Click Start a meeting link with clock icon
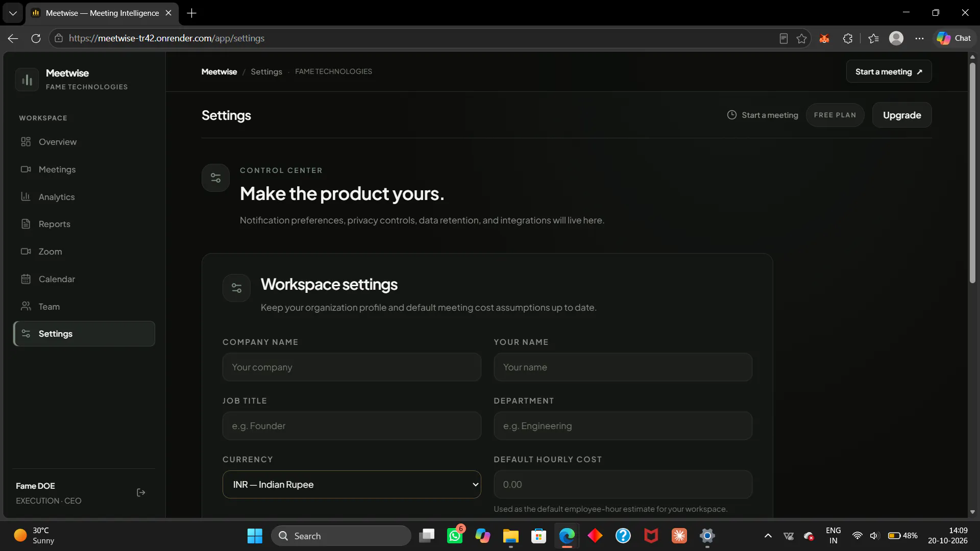980x551 pixels. [x=763, y=115]
